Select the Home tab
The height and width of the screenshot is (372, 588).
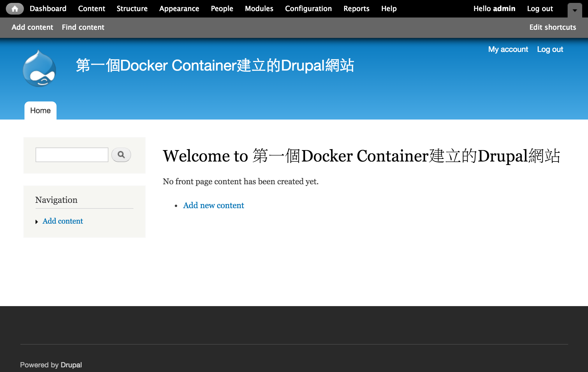coord(41,110)
